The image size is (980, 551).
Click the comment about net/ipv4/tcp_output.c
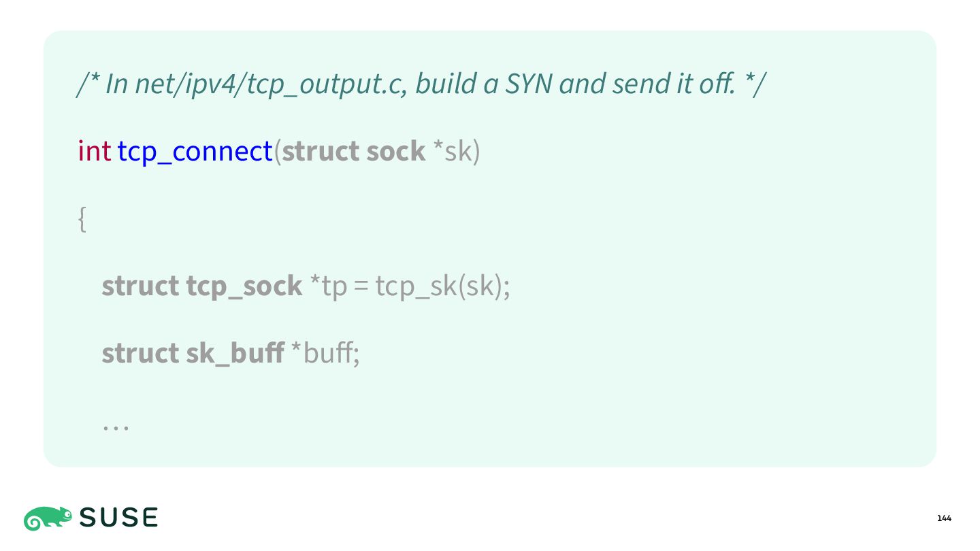(x=422, y=84)
